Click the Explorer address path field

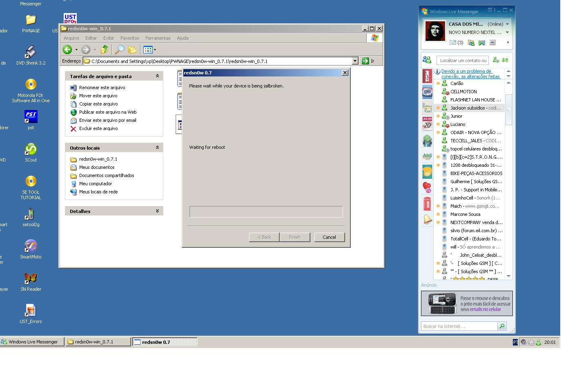click(217, 61)
